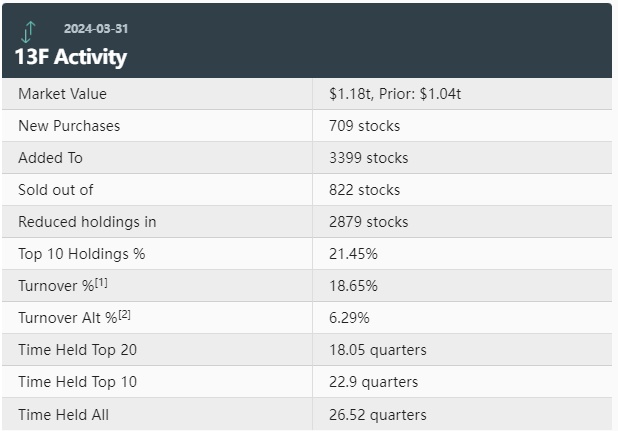Click the 2879 stocks value

pyautogui.click(x=368, y=222)
